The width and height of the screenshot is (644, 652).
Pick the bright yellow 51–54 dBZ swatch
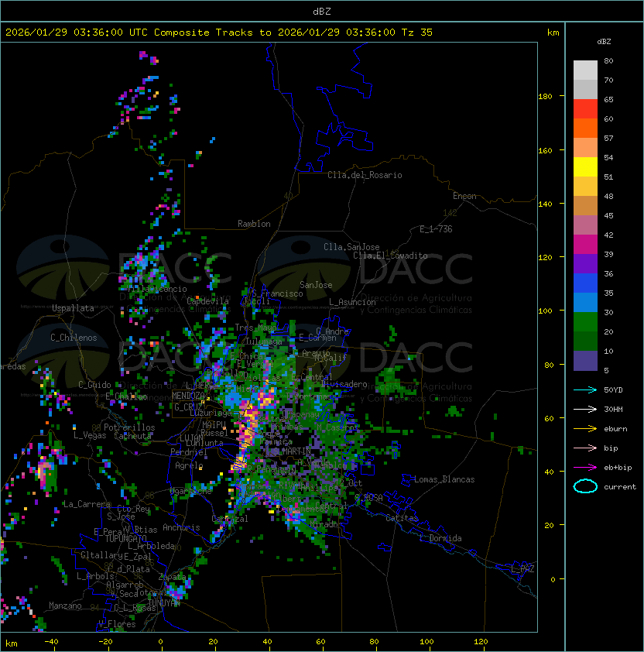(585, 166)
